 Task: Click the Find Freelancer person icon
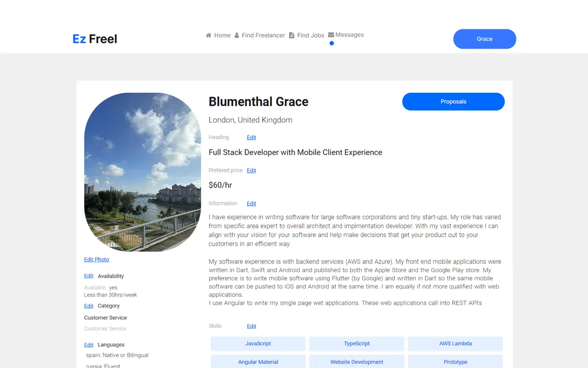(237, 35)
